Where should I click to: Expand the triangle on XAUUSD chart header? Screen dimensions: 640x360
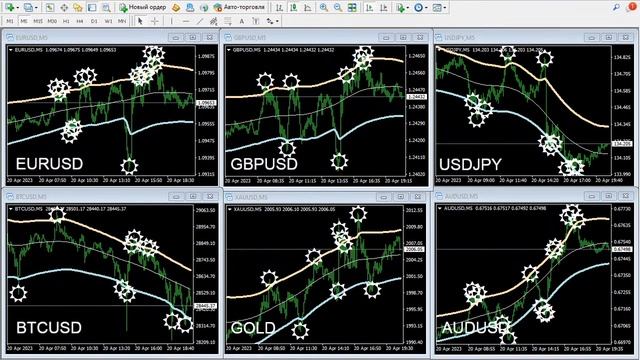(x=230, y=209)
